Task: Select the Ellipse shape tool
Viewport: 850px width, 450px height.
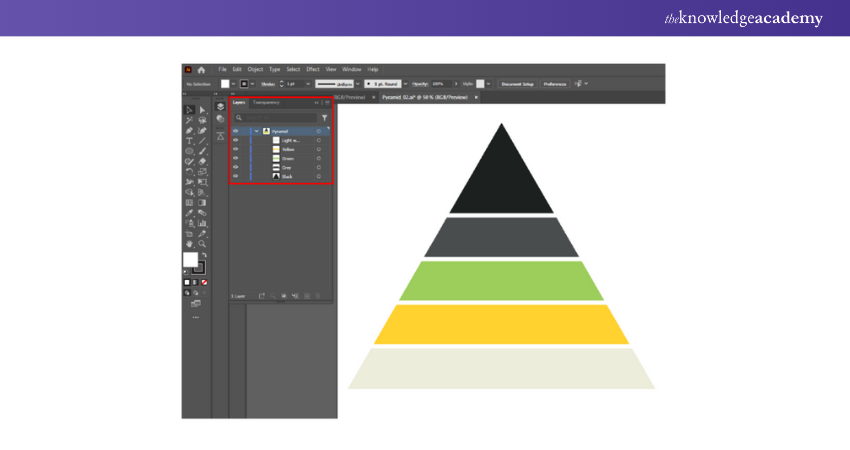Action: (x=189, y=151)
